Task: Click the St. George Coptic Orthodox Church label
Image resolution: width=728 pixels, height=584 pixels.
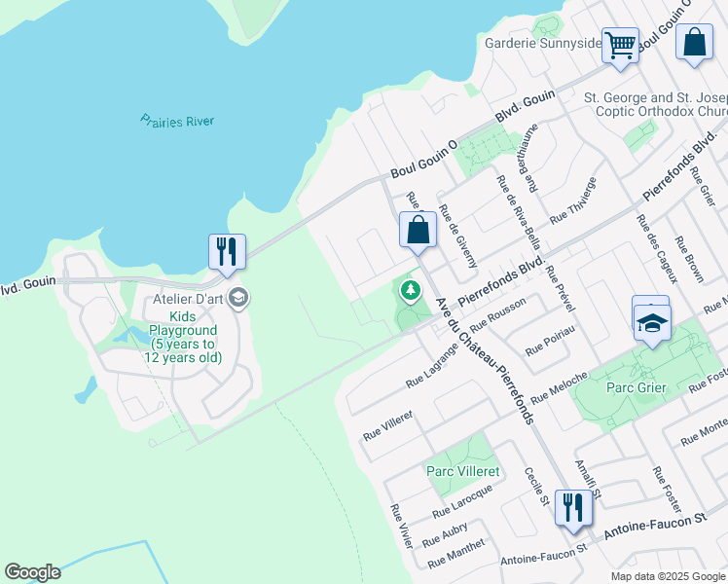Action: tap(654, 104)
